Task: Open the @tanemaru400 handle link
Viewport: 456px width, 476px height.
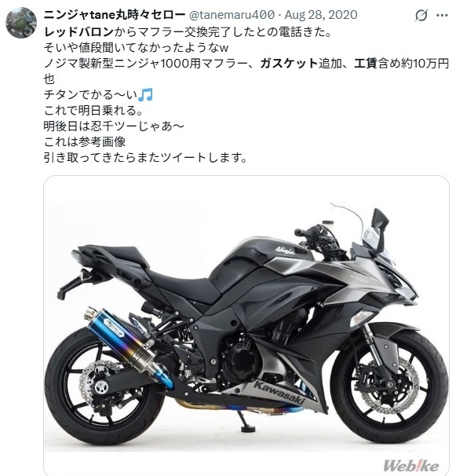Action: tap(232, 15)
